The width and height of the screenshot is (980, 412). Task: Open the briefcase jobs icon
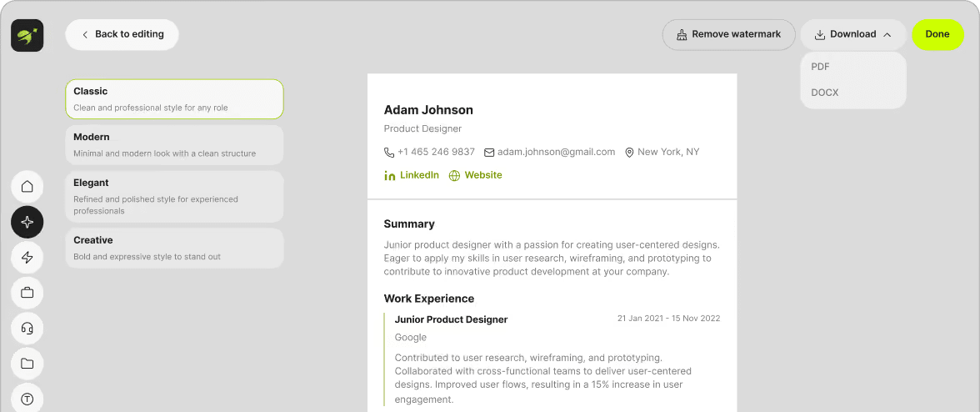click(x=27, y=293)
